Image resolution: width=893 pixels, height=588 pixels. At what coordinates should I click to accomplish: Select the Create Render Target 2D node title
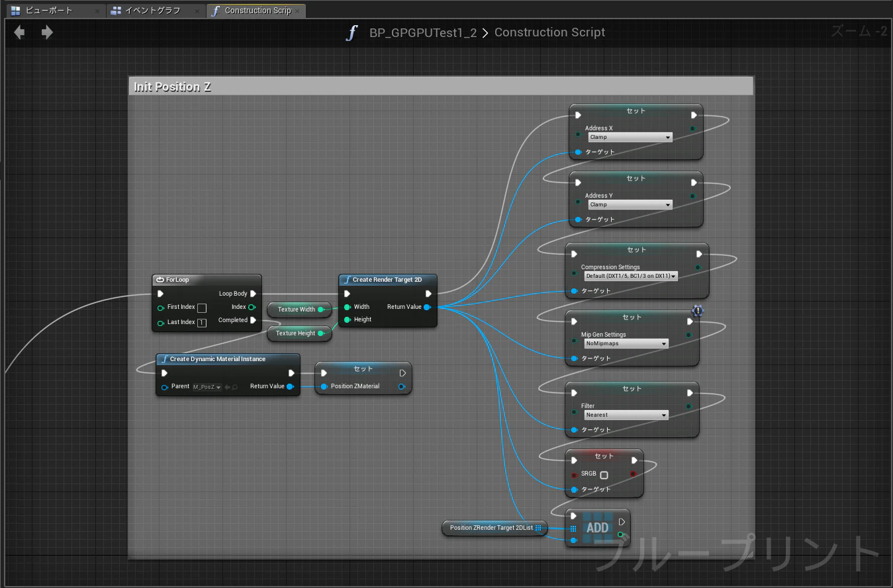coord(388,280)
